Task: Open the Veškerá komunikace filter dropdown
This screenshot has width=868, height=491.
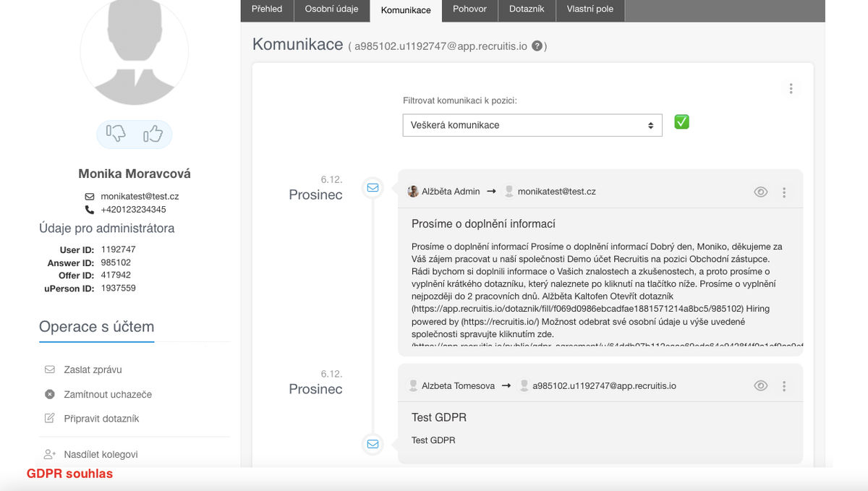Action: click(x=532, y=125)
